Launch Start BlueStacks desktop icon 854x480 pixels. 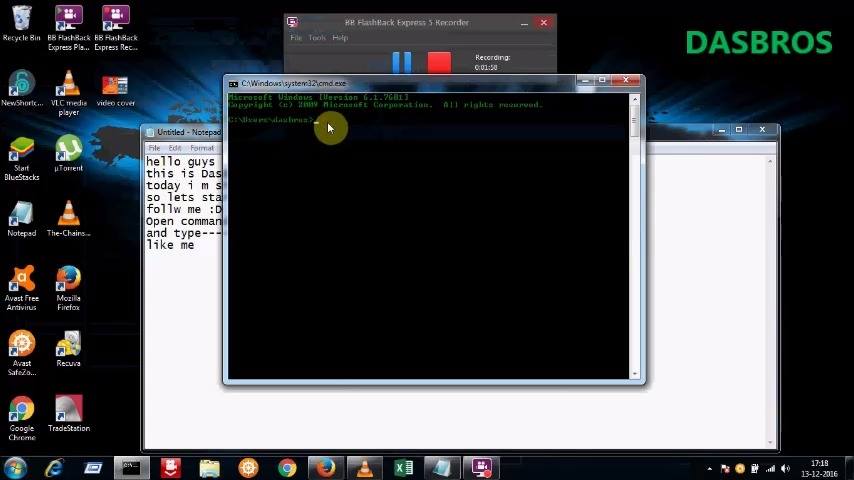[22, 158]
